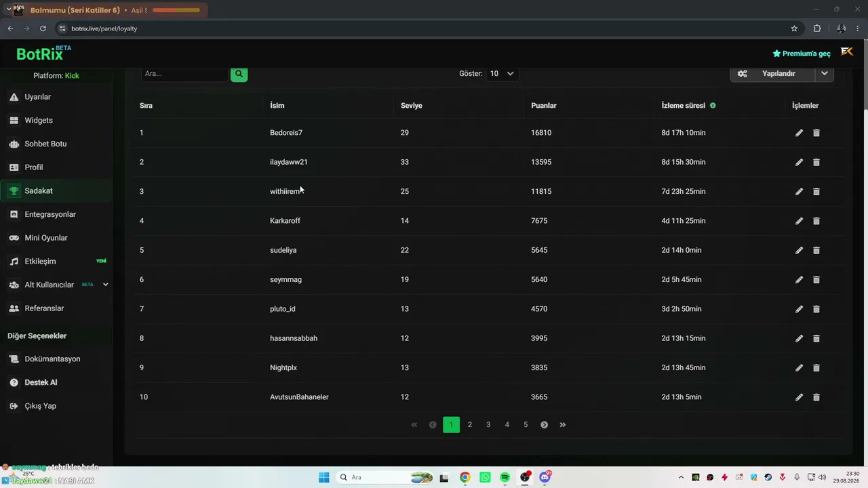Open the Chrome extensions puzzle icon
868x488 pixels.
pos(817,28)
